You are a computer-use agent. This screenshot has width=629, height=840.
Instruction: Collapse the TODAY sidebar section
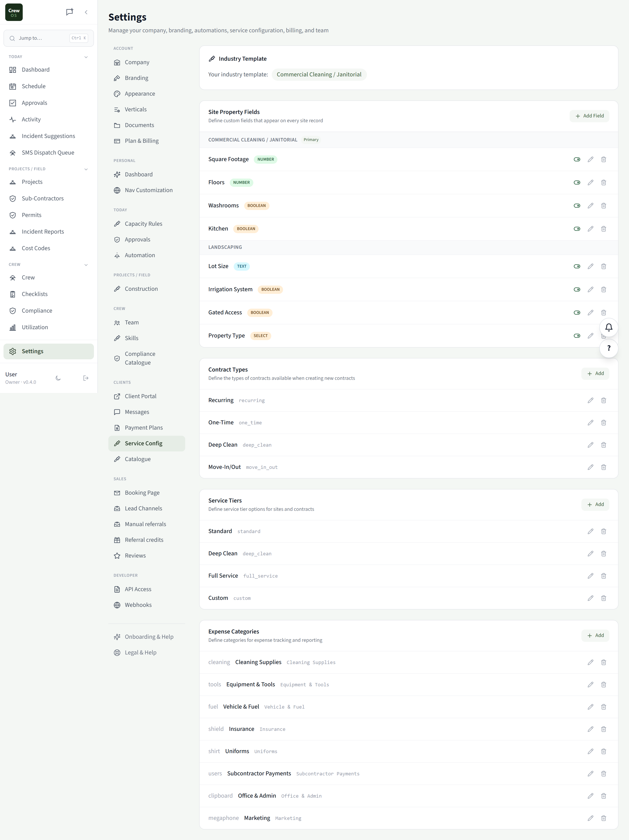(x=86, y=57)
